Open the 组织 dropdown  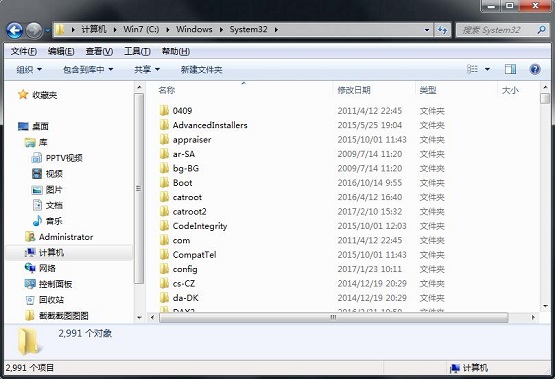click(x=29, y=69)
